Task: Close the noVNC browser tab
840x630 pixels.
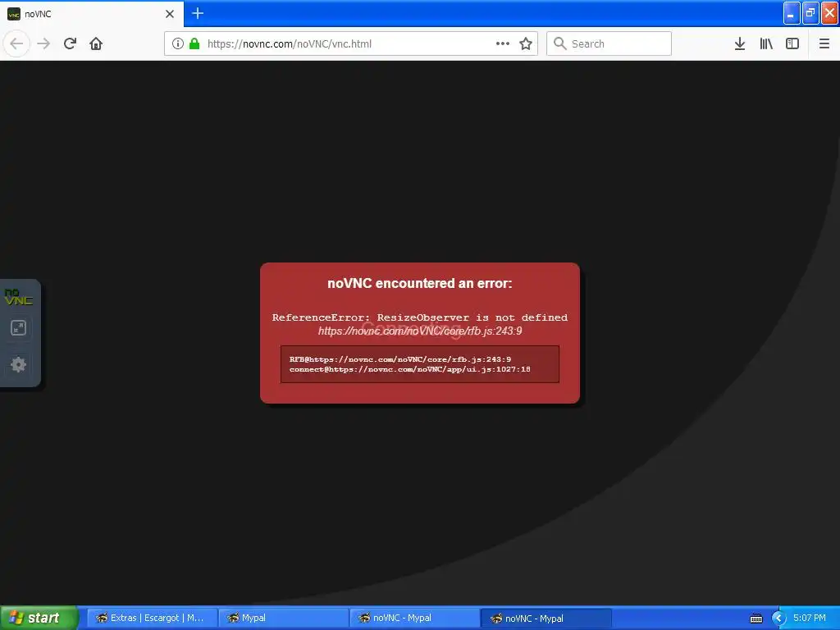Action: (170, 14)
